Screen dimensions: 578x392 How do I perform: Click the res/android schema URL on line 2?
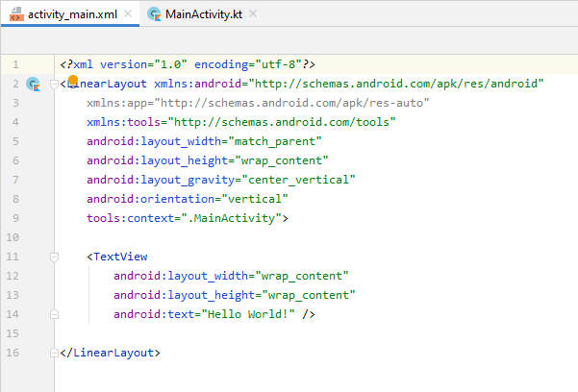[x=396, y=84]
